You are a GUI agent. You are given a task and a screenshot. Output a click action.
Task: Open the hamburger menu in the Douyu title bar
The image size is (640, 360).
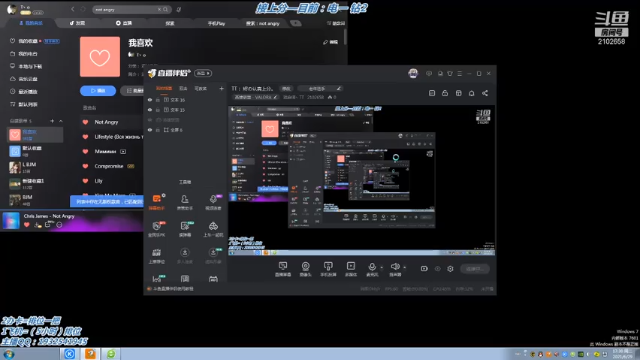(460, 73)
